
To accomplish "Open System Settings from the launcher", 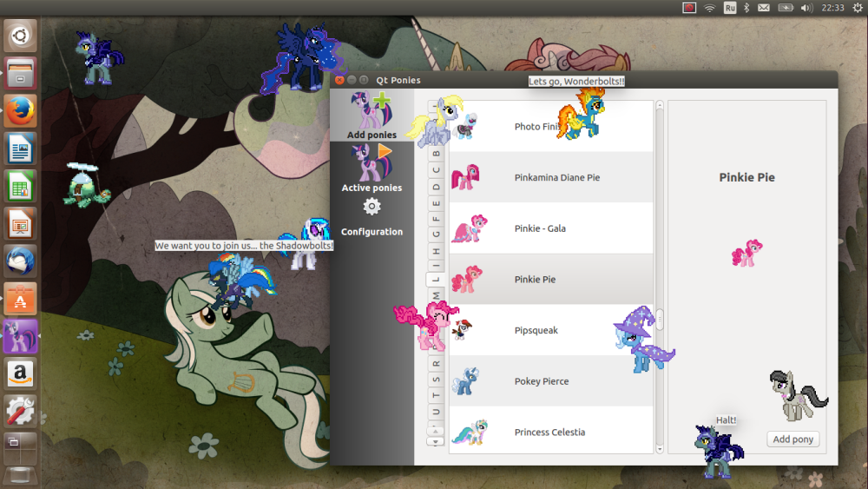I will coord(21,412).
